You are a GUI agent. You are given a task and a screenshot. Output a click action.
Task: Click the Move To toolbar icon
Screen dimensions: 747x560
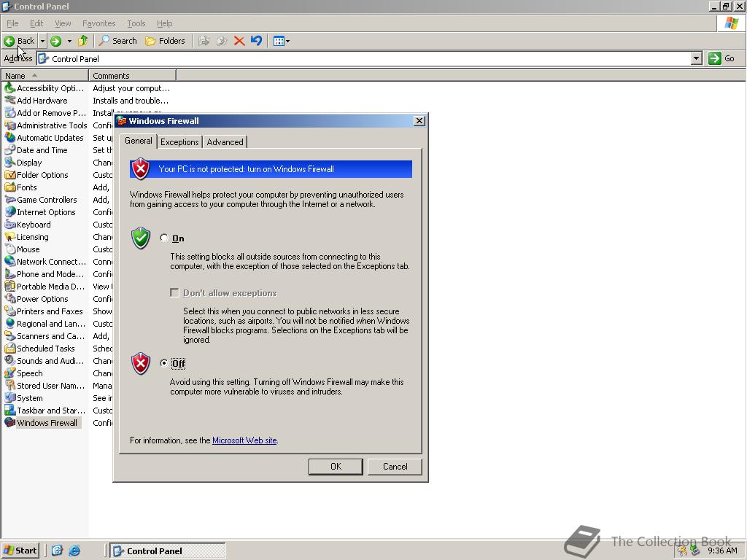click(x=204, y=41)
